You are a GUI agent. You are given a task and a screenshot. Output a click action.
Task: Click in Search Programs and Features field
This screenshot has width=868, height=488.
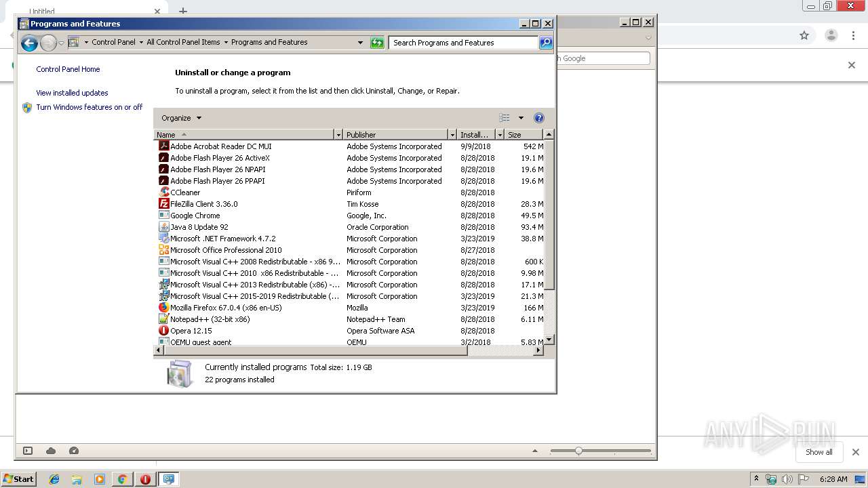pos(464,43)
